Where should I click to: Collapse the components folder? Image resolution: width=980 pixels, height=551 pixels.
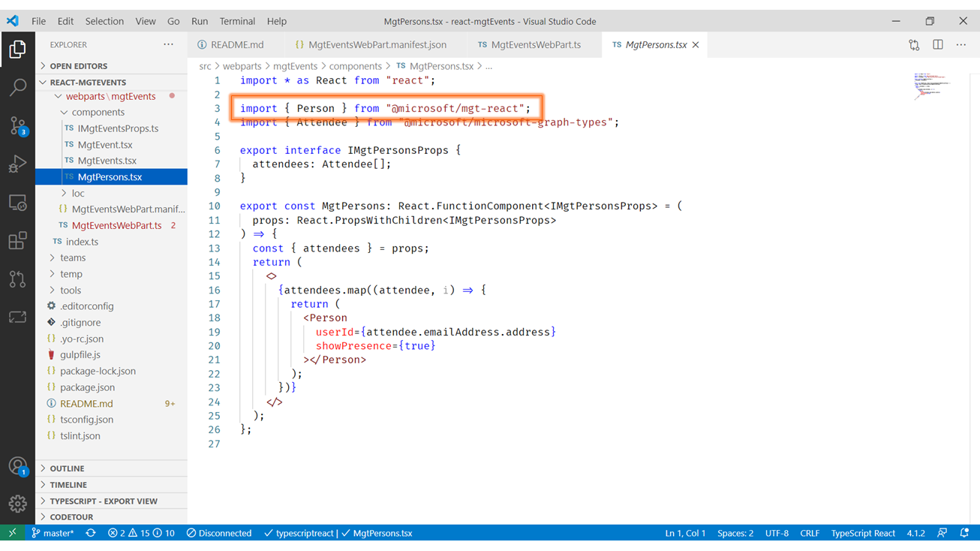coord(98,113)
